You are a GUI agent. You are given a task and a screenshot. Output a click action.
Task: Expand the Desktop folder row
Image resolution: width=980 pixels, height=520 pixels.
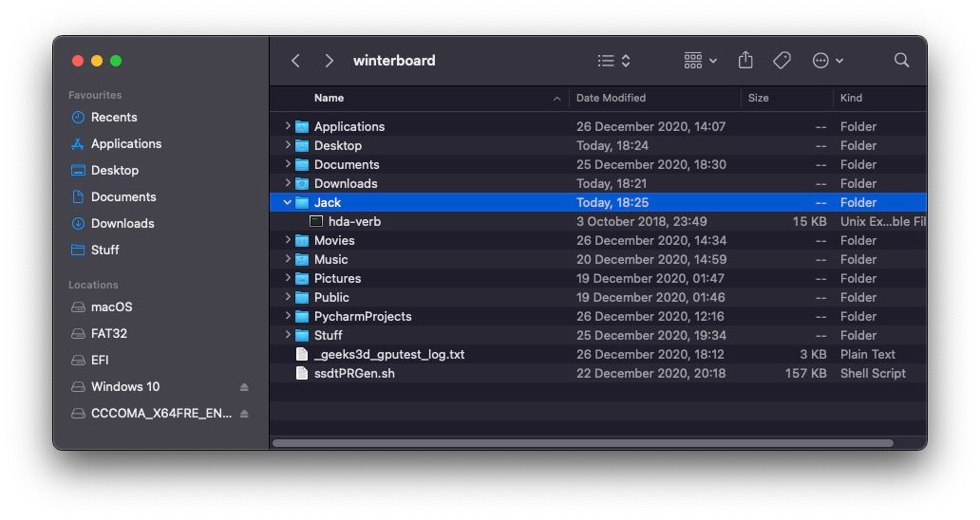287,145
